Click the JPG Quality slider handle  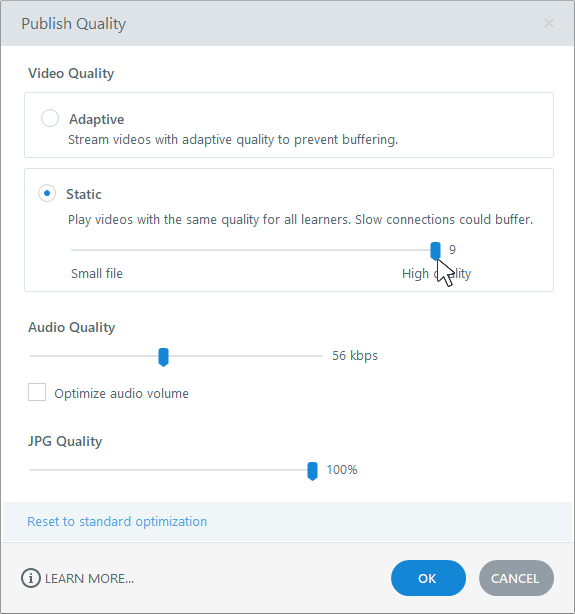tap(312, 471)
